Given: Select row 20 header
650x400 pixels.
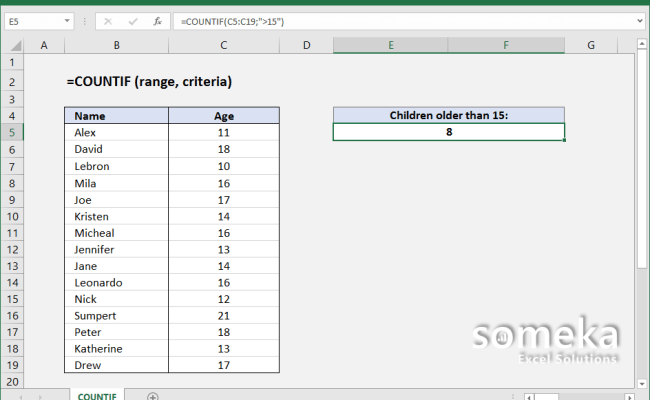Looking at the screenshot, I should click(x=12, y=381).
